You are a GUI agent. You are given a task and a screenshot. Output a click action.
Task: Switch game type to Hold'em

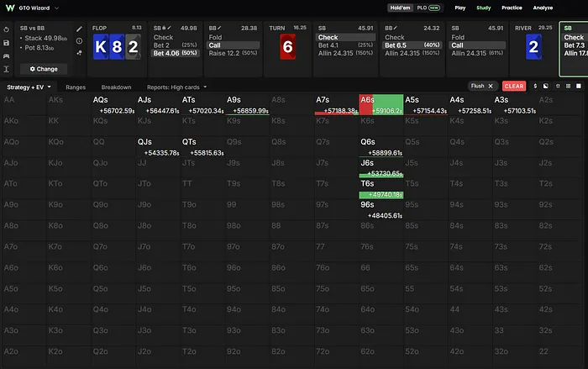click(x=400, y=8)
